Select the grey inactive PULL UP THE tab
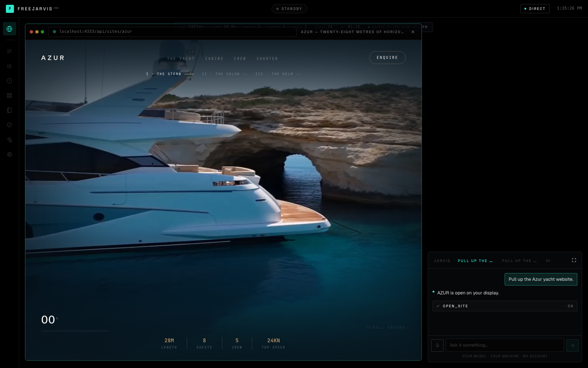This screenshot has height=368, width=588. [519, 261]
